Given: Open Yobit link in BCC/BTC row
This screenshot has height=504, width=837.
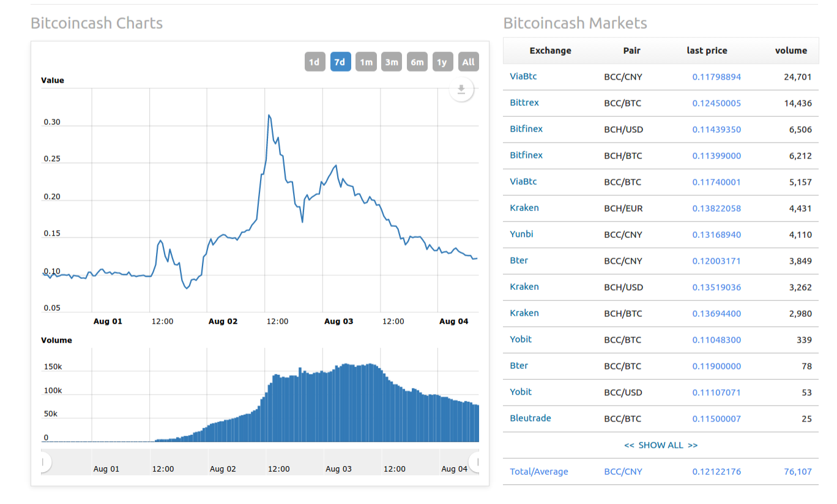Looking at the screenshot, I should pyautogui.click(x=521, y=339).
